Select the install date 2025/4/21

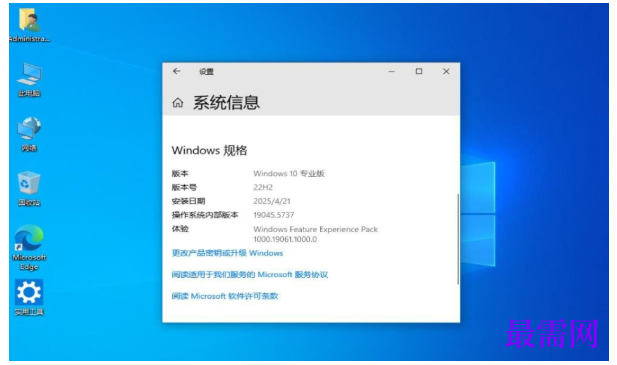click(272, 201)
